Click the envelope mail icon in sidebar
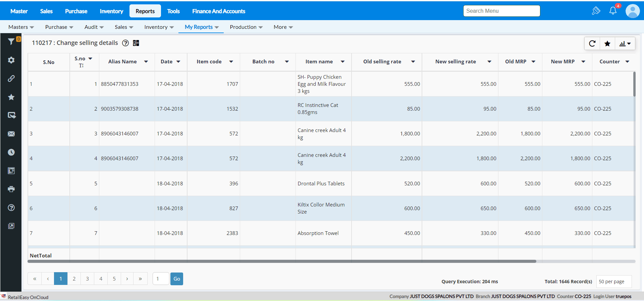This screenshot has width=644, height=301. click(11, 134)
